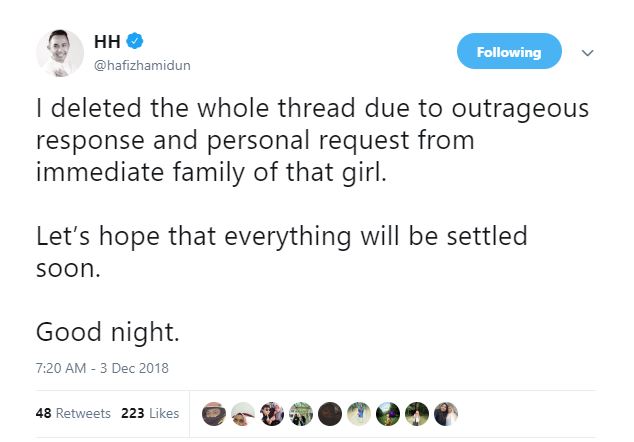The height and width of the screenshot is (442, 634).
Task: View the 223 Likes list
Action: point(150,413)
